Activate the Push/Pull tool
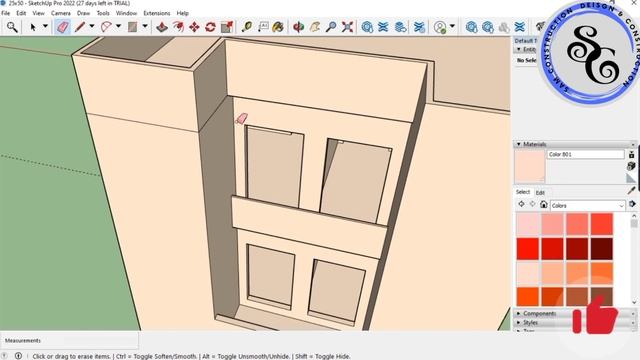The width and height of the screenshot is (640, 360). click(x=162, y=27)
